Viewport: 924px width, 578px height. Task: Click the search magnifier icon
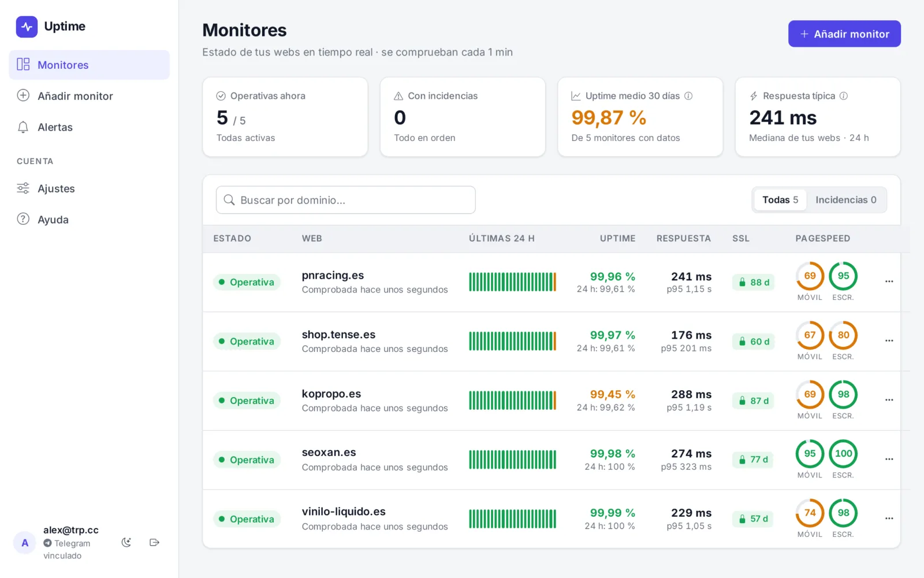(x=229, y=200)
